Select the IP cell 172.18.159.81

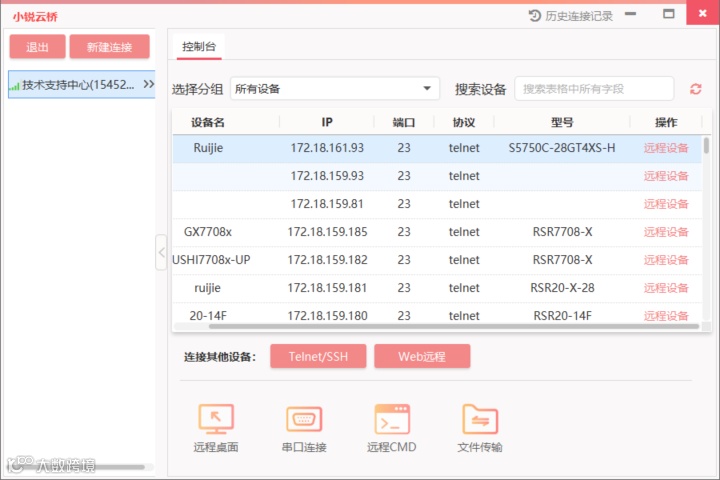pyautogui.click(x=327, y=204)
